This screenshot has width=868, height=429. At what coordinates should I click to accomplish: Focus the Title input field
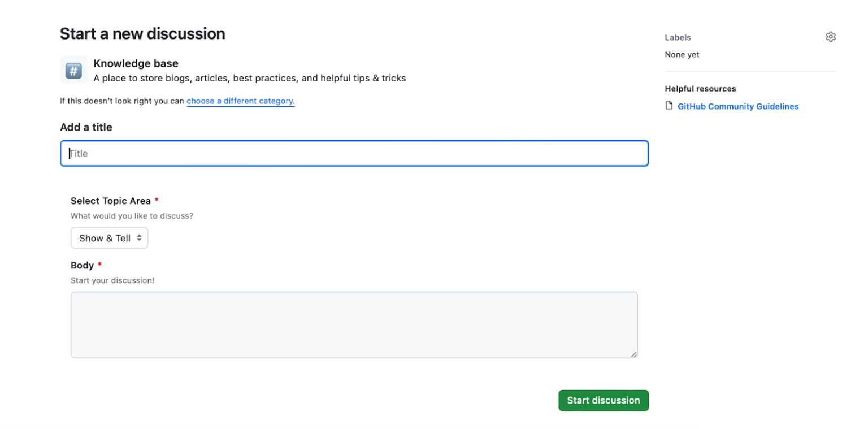pyautogui.click(x=354, y=153)
